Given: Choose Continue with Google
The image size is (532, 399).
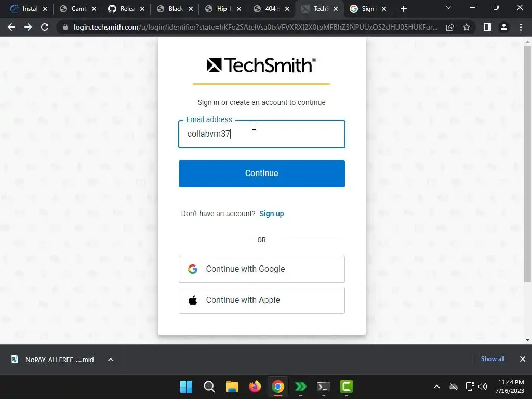Looking at the screenshot, I should pyautogui.click(x=262, y=269).
